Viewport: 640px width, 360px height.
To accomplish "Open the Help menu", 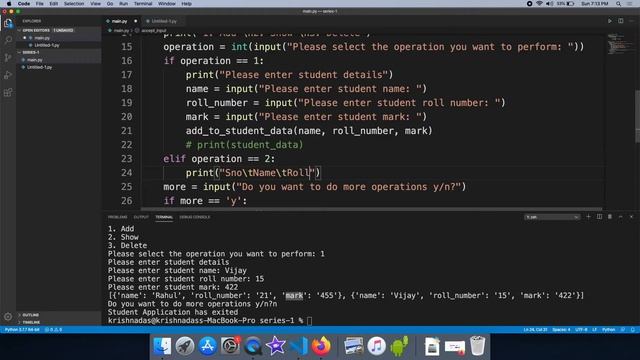I will 187,4.
